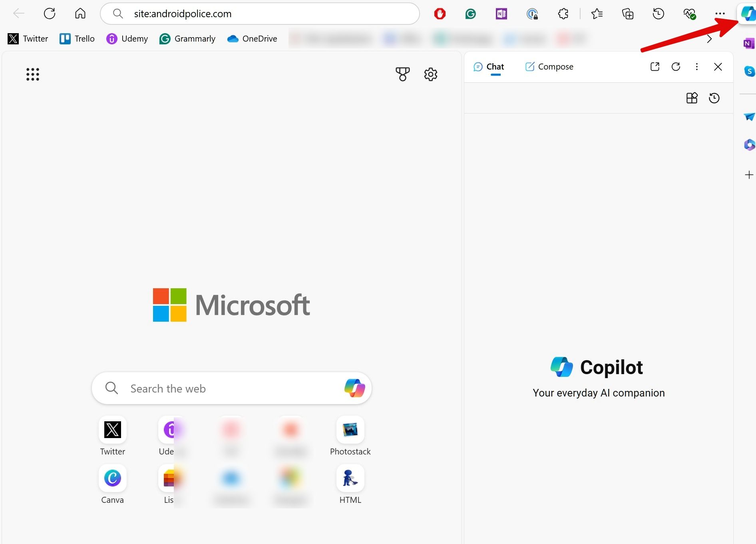
Task: Open Browser essentials heart icon
Action: click(690, 14)
